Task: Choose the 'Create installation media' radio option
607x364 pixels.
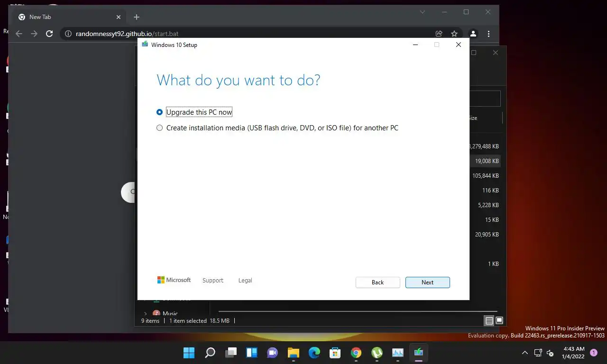Action: click(159, 128)
